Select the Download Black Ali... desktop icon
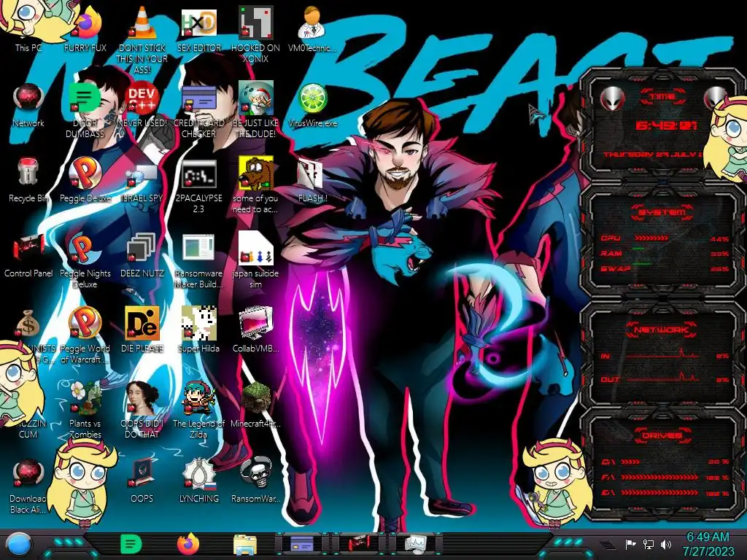 [x=28, y=474]
